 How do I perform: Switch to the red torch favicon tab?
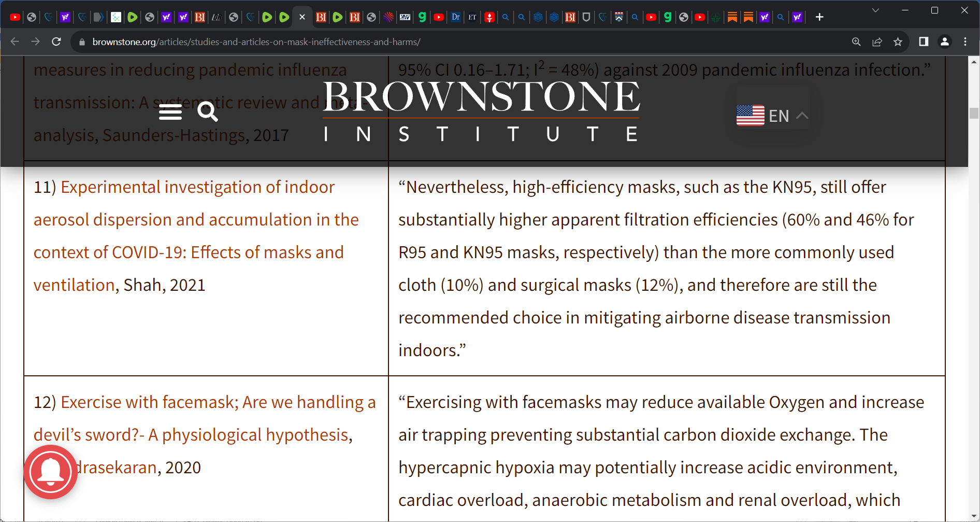[x=489, y=17]
